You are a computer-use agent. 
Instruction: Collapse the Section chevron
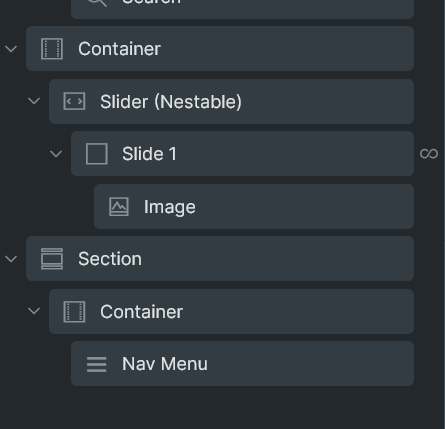coord(11,259)
